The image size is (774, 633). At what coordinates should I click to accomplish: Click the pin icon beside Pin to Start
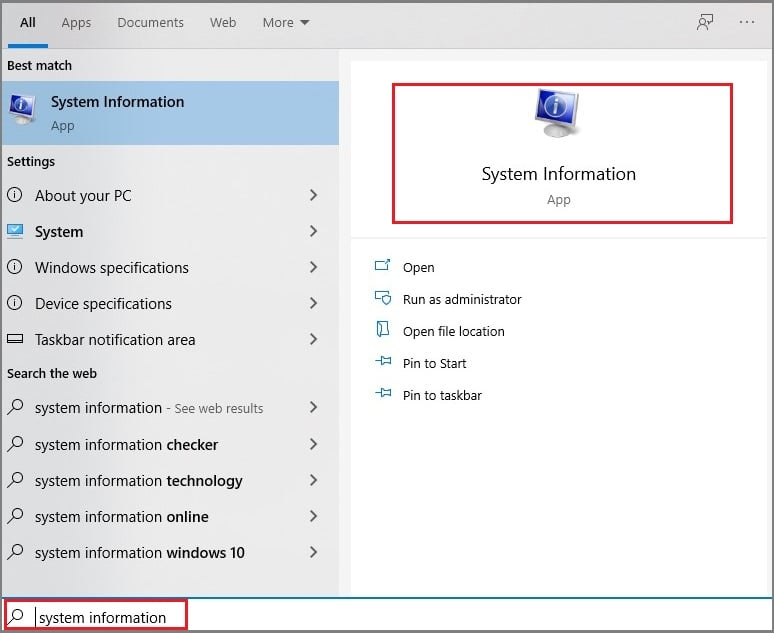tap(383, 361)
